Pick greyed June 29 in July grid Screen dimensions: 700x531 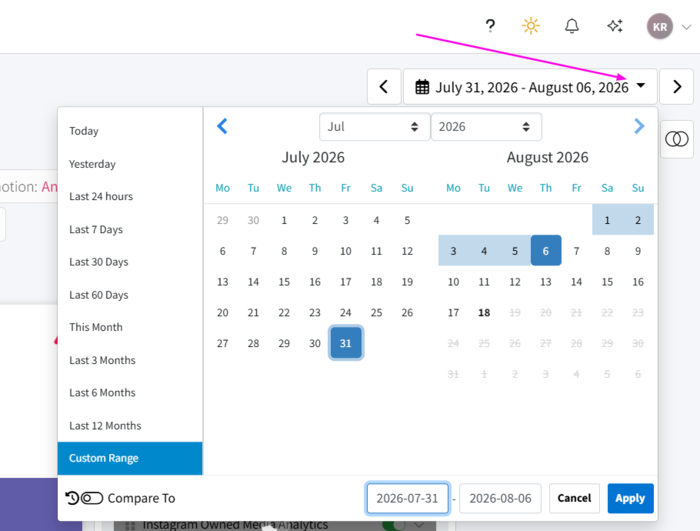222,220
